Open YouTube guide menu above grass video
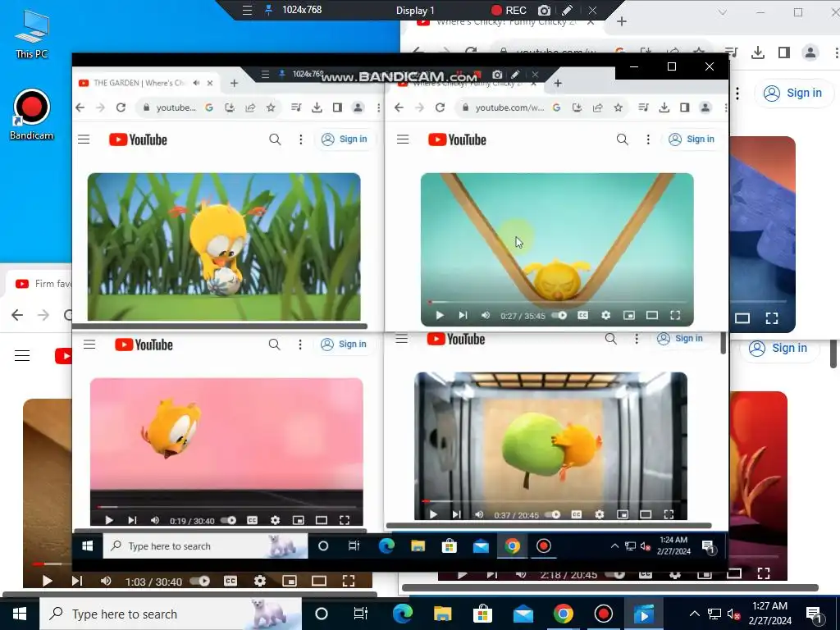840x630 pixels. [84, 139]
